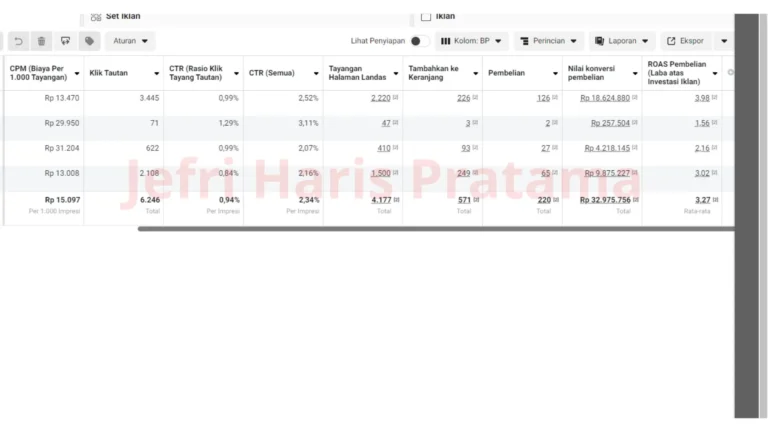Click the undo arrow icon in toolbar
The height and width of the screenshot is (432, 768).
click(18, 41)
